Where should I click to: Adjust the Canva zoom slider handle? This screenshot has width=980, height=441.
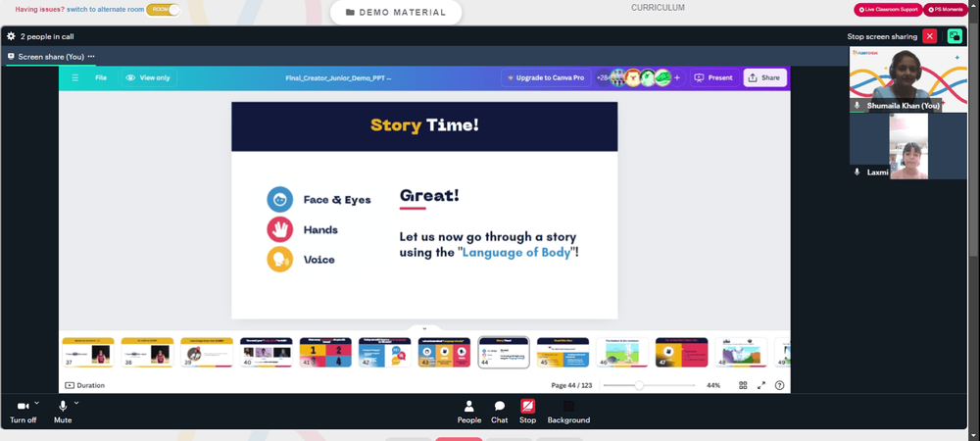(x=639, y=385)
